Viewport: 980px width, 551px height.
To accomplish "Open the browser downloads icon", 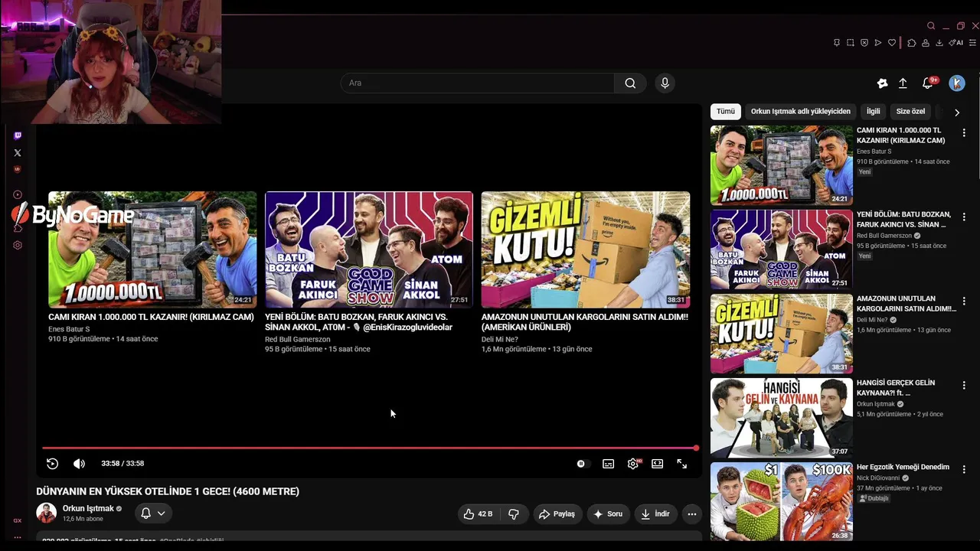I will tap(939, 43).
